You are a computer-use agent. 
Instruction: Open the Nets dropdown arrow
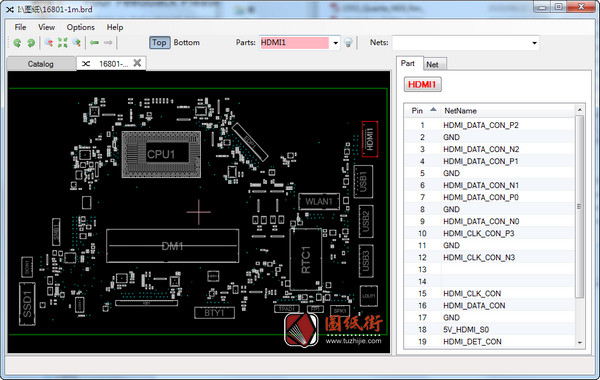(534, 43)
